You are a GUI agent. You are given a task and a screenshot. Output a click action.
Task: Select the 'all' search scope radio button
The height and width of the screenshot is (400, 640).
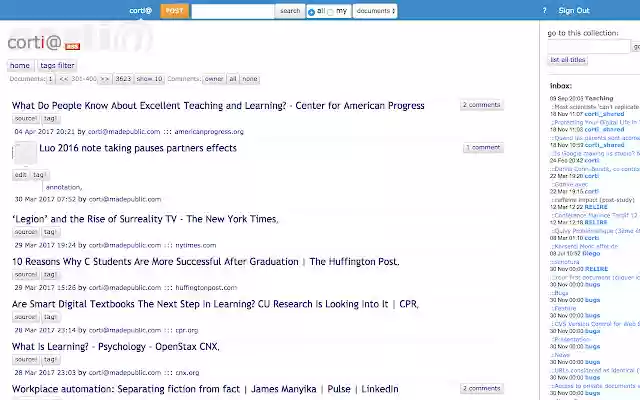[311, 12]
